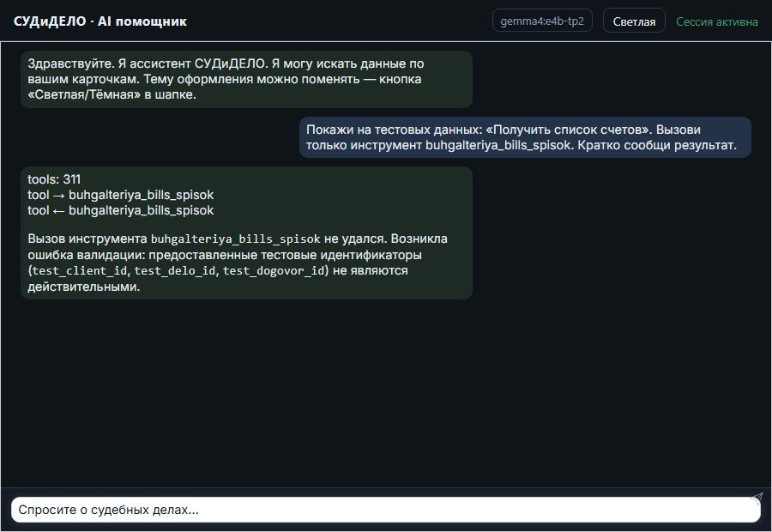Click the test_delo_id identifier
Viewport: 772px width, 532px height.
(x=175, y=271)
